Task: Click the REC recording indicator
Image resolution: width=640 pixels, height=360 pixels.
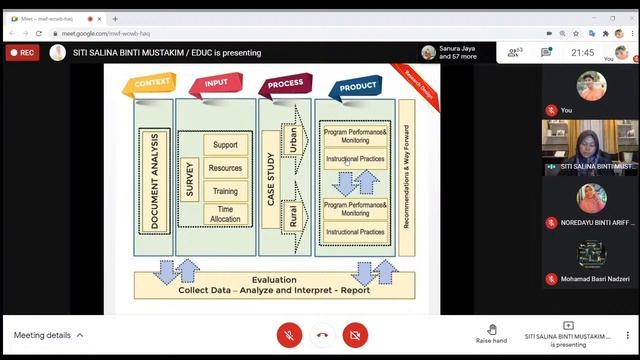Action: (22, 53)
